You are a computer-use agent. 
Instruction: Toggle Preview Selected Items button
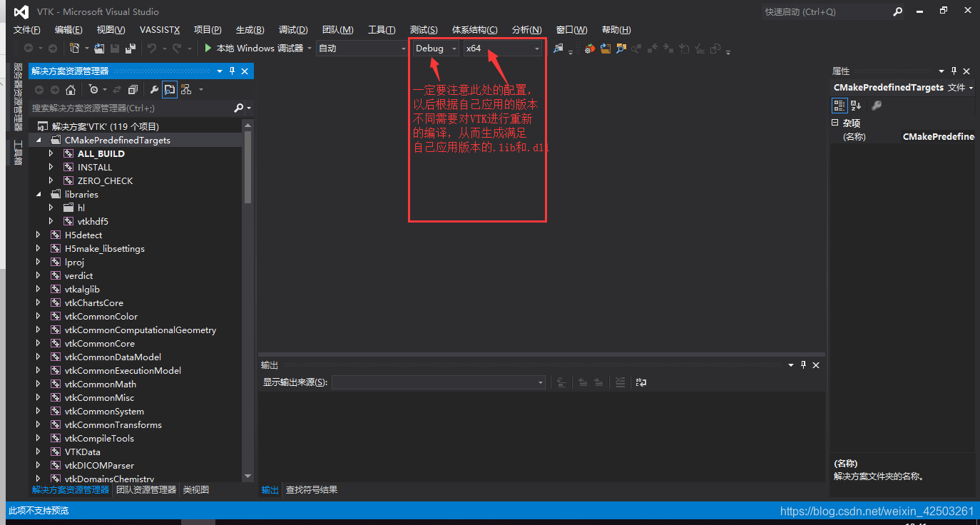[170, 90]
